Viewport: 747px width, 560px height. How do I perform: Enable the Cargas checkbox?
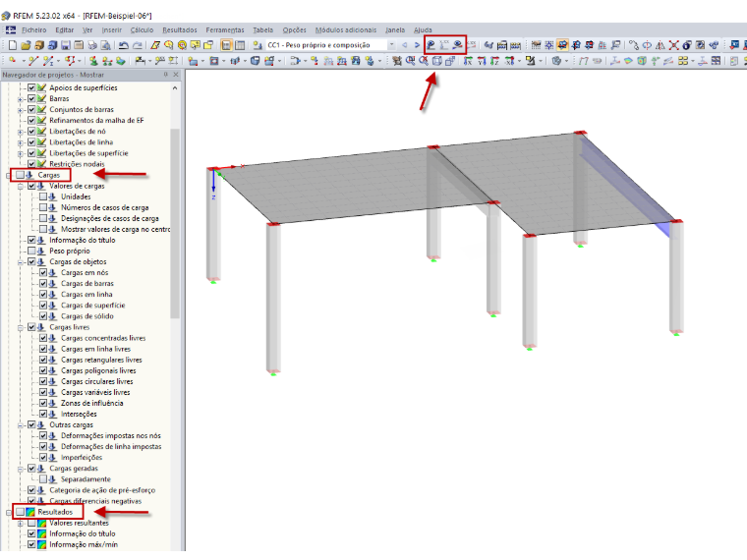pyautogui.click(x=20, y=175)
